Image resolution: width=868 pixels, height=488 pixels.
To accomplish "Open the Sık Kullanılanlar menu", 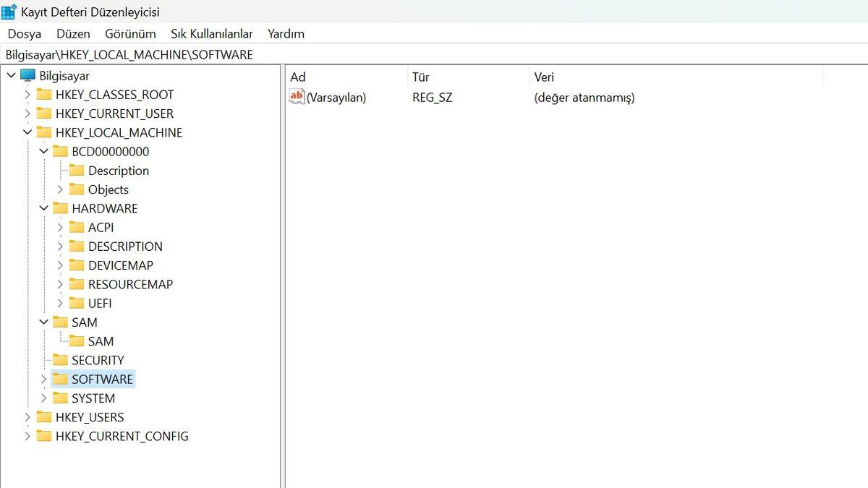I will (x=211, y=33).
